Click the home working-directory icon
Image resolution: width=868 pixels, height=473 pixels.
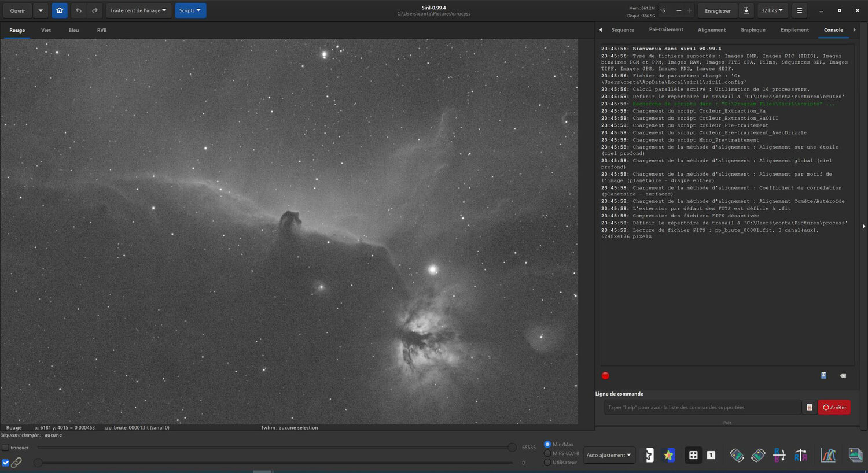59,10
